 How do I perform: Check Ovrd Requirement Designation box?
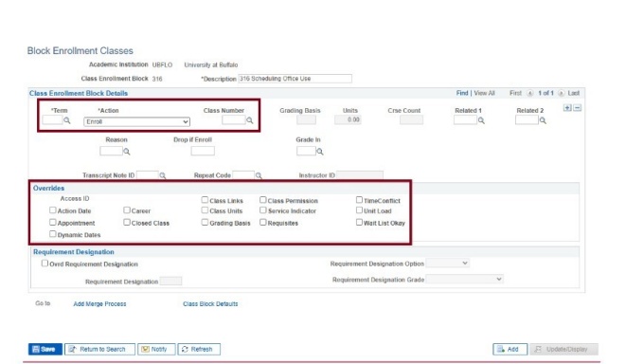point(45,264)
